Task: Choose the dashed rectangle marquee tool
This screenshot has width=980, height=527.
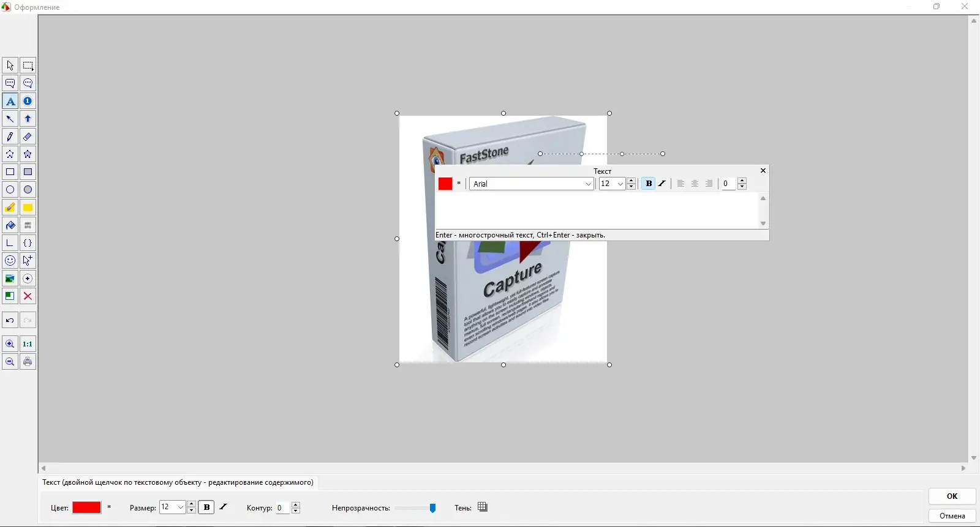Action: tap(28, 65)
